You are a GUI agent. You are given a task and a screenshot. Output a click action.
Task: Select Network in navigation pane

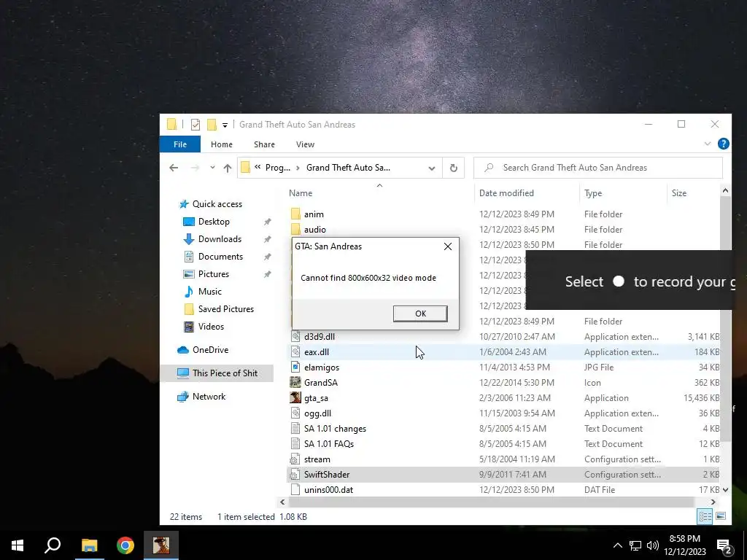click(x=209, y=397)
